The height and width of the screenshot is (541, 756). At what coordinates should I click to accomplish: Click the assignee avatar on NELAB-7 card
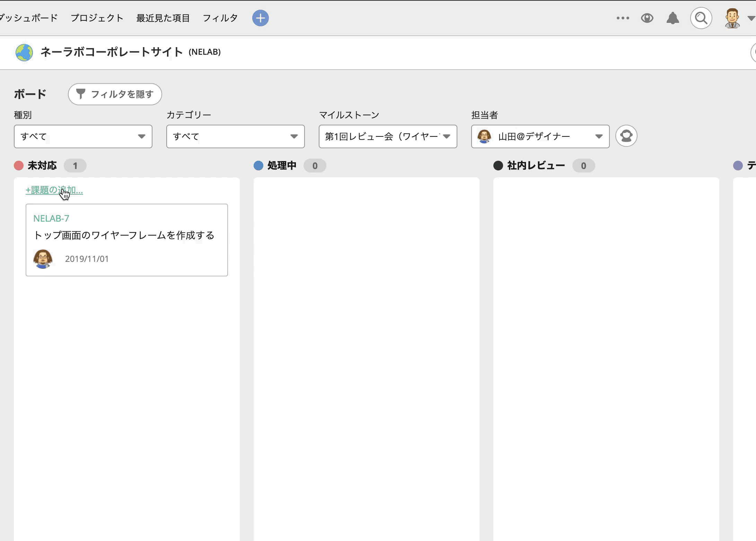(43, 259)
